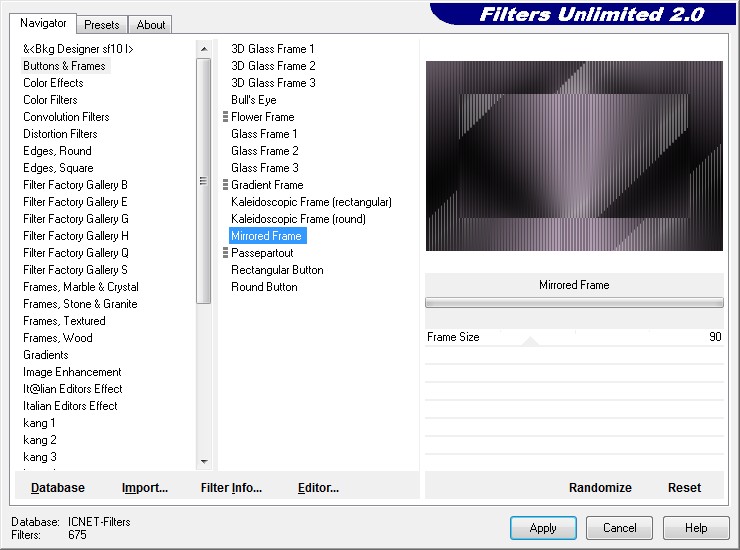Reset the filter settings

[x=684, y=487]
